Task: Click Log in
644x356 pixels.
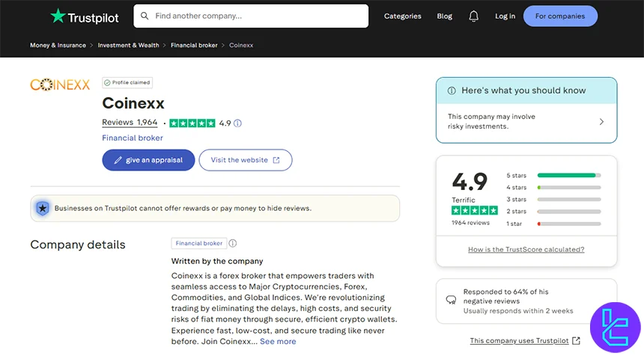Action: coord(505,16)
